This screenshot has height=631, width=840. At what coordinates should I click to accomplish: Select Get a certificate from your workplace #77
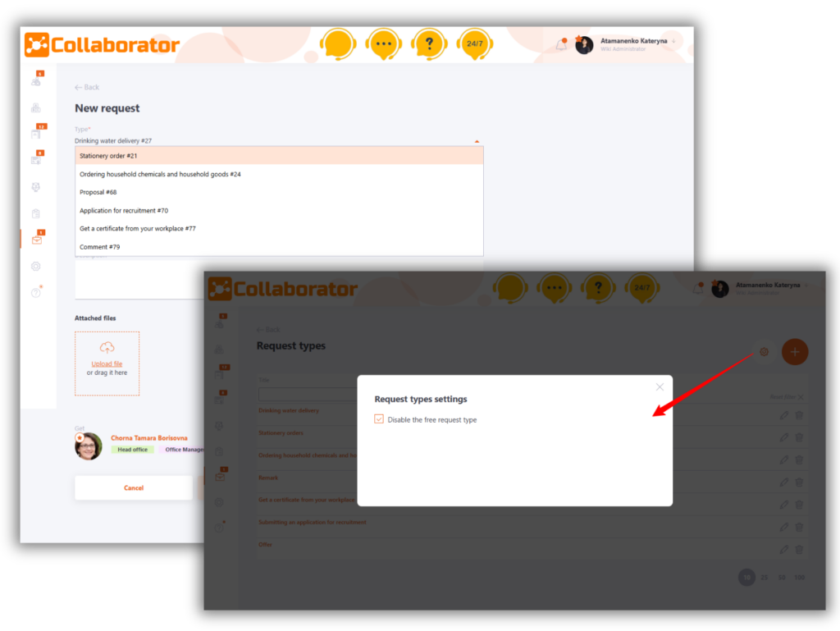click(279, 229)
